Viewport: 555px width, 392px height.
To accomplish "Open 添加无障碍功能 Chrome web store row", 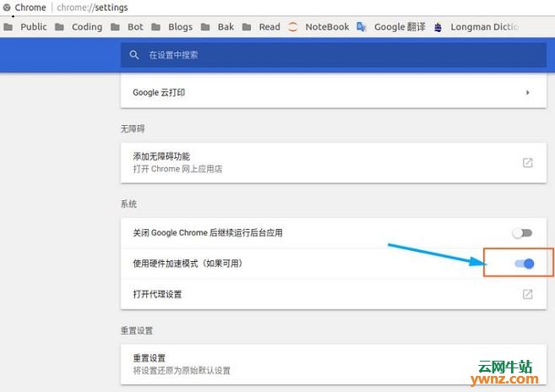I will coord(334,162).
